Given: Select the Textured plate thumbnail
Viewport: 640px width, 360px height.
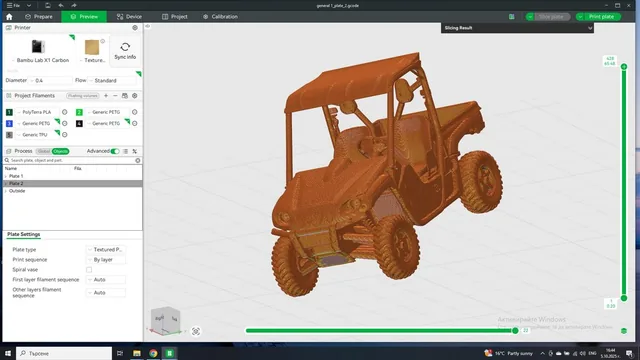Looking at the screenshot, I should point(92,47).
